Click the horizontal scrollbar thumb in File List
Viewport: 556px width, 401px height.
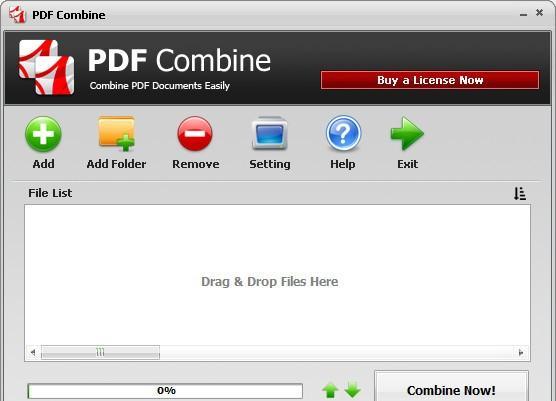pyautogui.click(x=100, y=352)
